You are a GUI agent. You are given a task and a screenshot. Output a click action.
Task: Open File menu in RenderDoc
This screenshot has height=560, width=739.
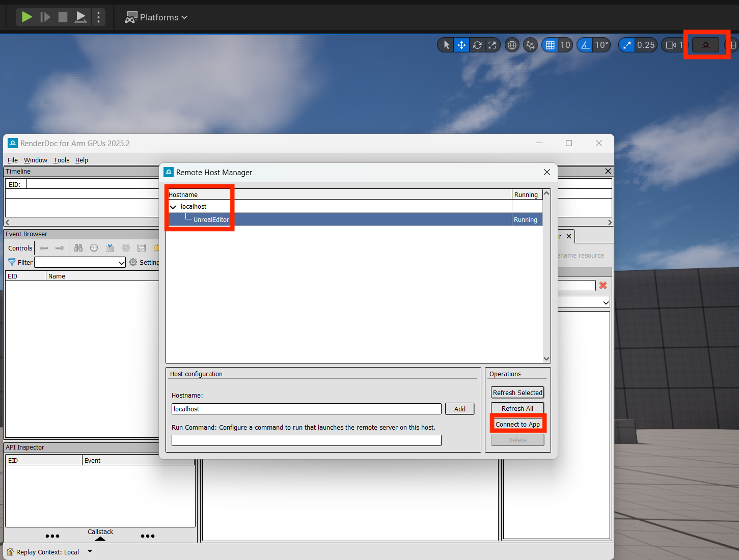pos(13,160)
